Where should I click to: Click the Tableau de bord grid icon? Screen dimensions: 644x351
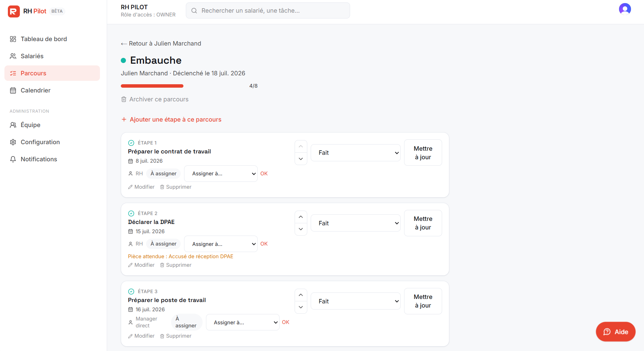[13, 39]
